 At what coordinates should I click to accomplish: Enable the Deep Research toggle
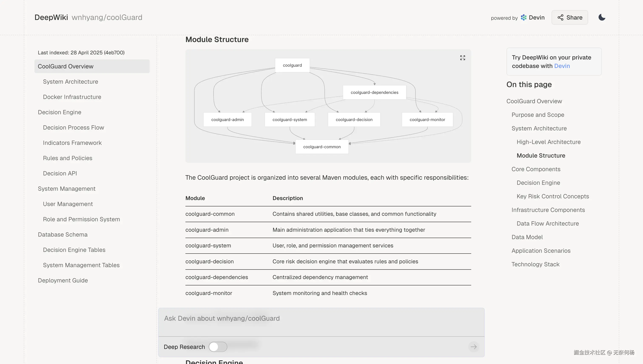[x=218, y=347]
